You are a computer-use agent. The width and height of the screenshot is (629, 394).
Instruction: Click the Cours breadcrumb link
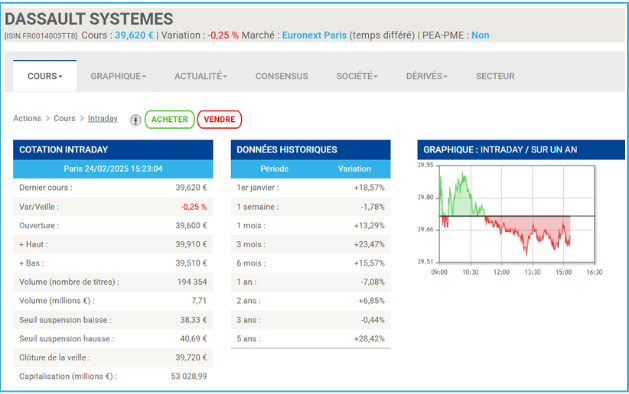[65, 118]
